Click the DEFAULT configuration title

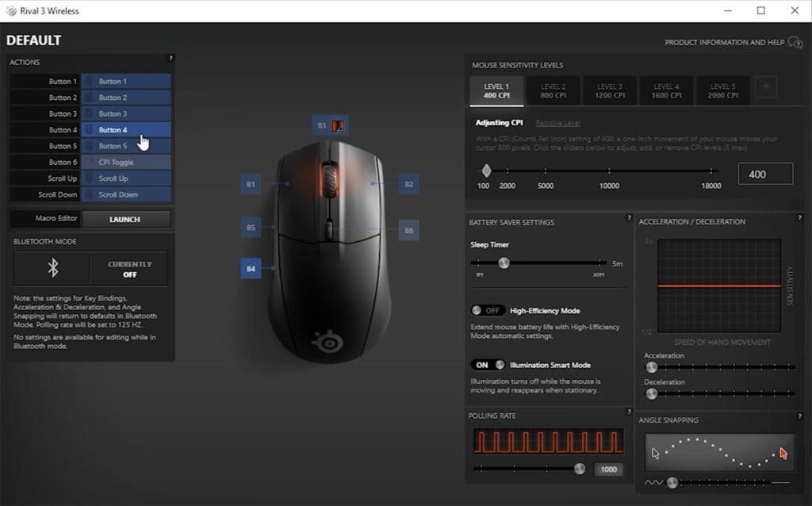pos(33,40)
